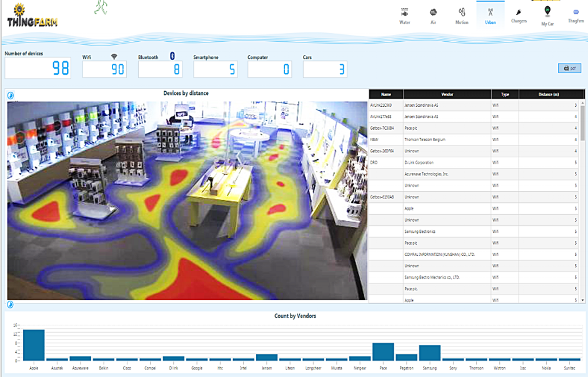The image size is (588, 377).
Task: Click the Cars count field showing 3
Action: (325, 69)
